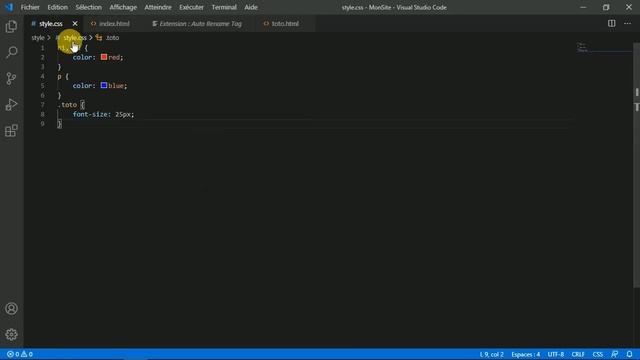Change encoding via UTF-8 indicator
640x360 pixels.
(556, 354)
